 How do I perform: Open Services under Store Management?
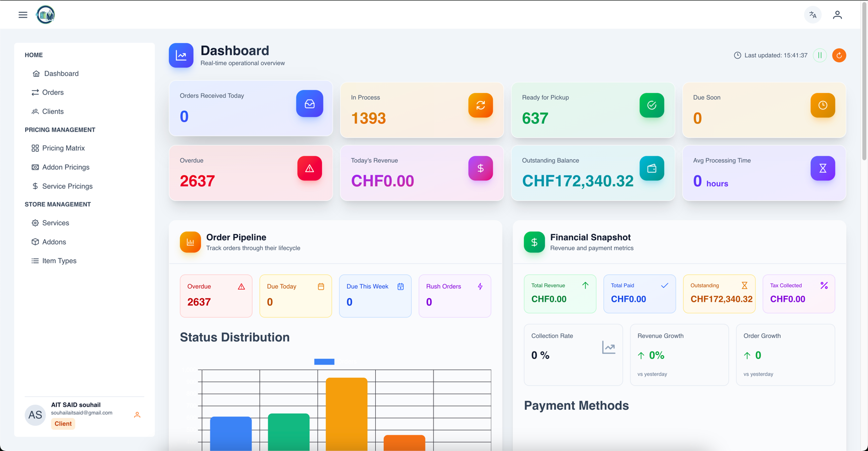pos(84,223)
